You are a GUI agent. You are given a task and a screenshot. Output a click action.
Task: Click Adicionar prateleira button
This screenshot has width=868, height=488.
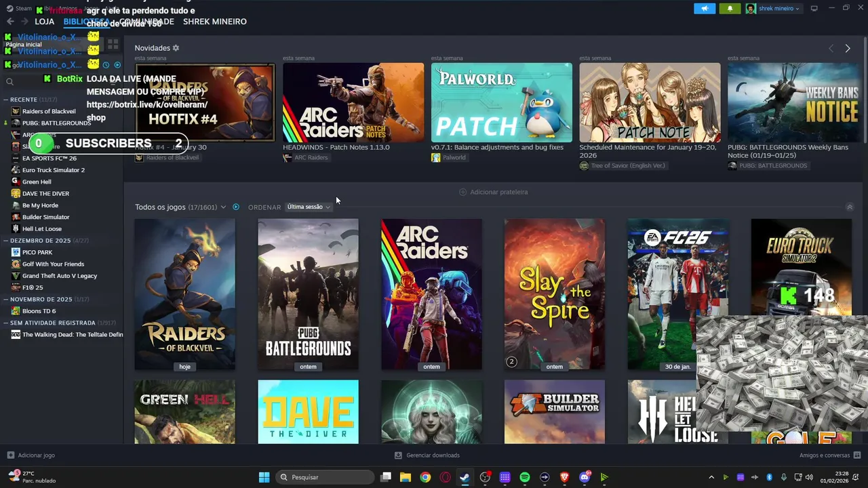pos(494,192)
